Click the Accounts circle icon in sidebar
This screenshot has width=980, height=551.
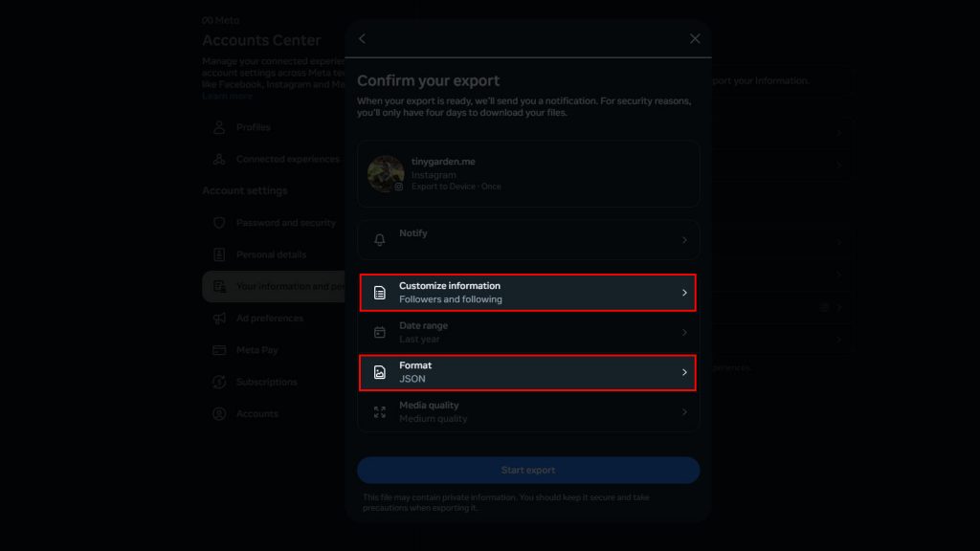tap(221, 413)
